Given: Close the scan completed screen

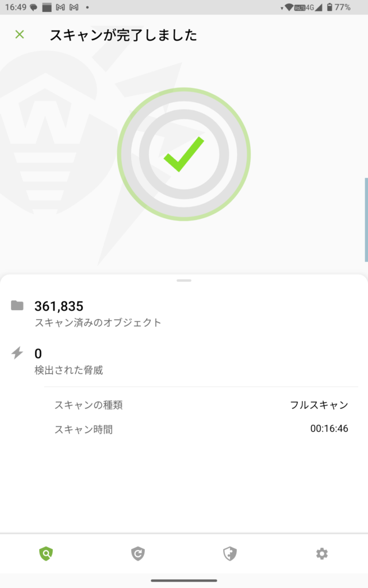Looking at the screenshot, I should [x=20, y=34].
